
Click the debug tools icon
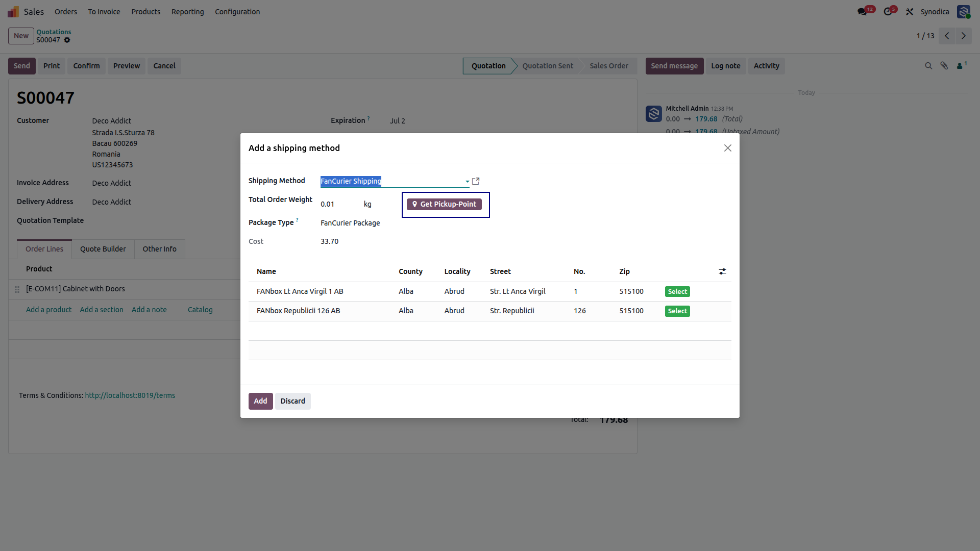pos(910,11)
